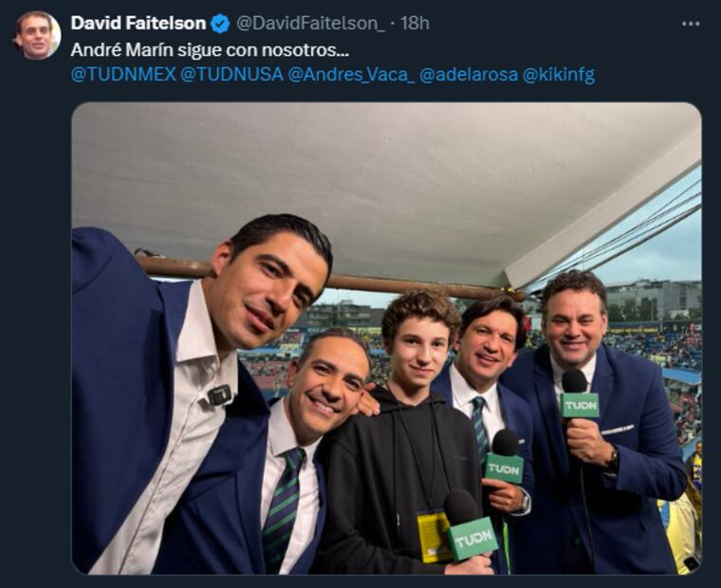The height and width of the screenshot is (588, 721).
Task: Click the lapel microphone clipped on white shirt
Action: pyautogui.click(x=219, y=394)
